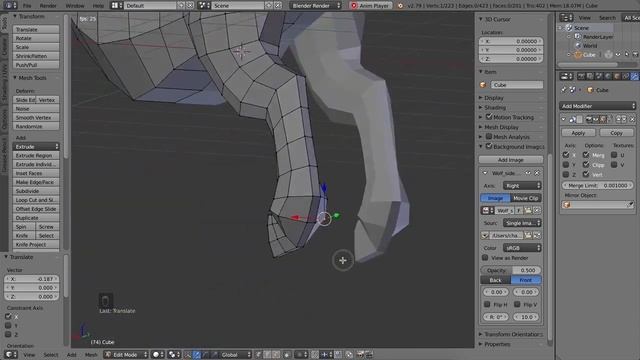Click the eyedropper in Mirror Object field

tap(631, 204)
